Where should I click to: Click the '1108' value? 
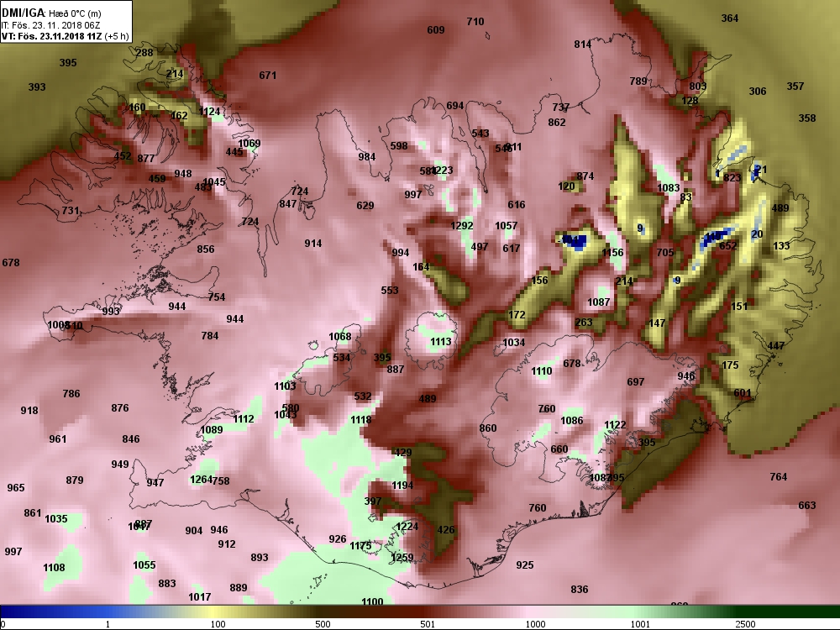pos(54,567)
